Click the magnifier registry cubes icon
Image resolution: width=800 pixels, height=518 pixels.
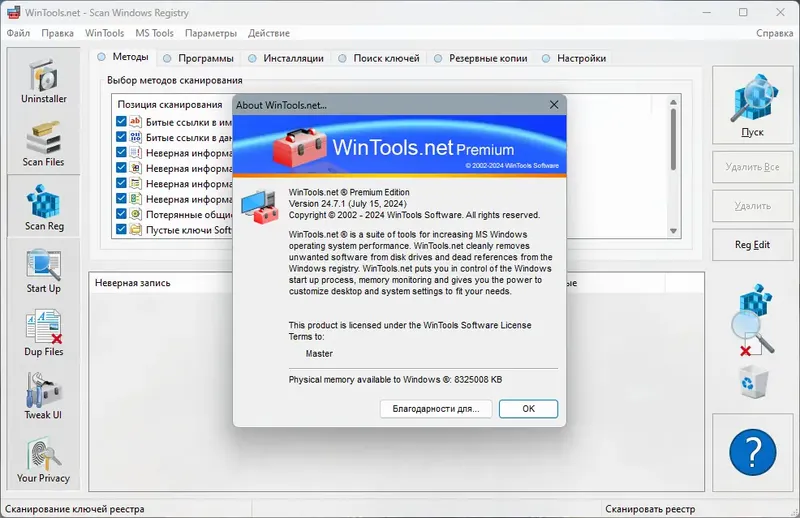tap(752, 319)
